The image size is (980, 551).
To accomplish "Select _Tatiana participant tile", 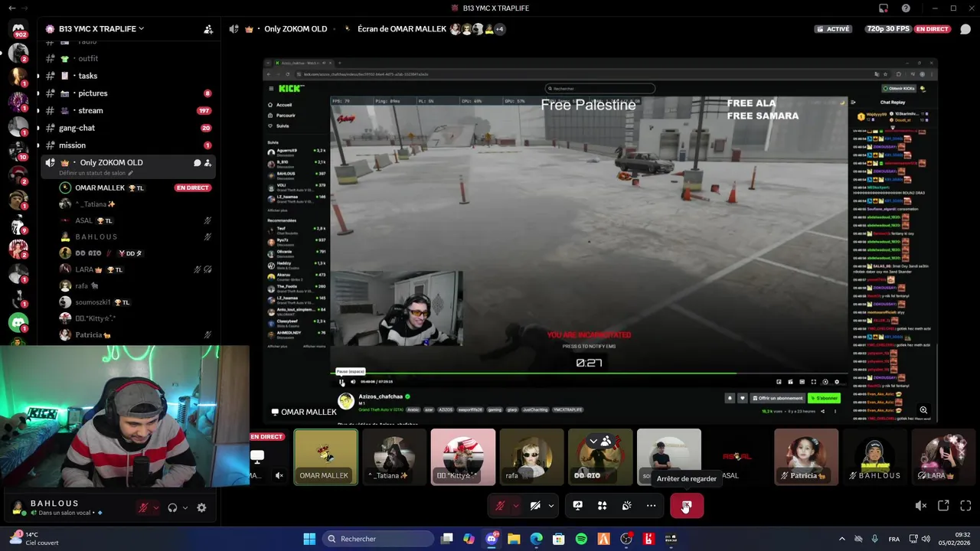I will pyautogui.click(x=394, y=457).
